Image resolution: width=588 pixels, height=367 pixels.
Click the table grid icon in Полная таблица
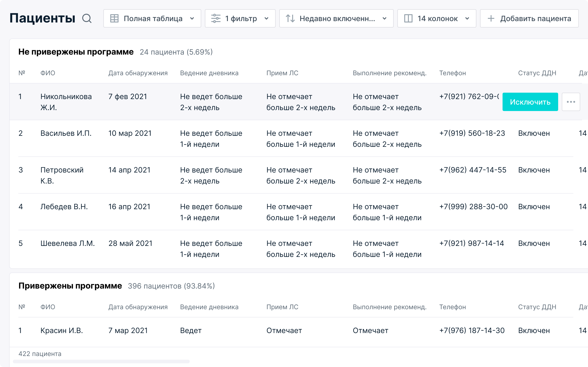[114, 18]
